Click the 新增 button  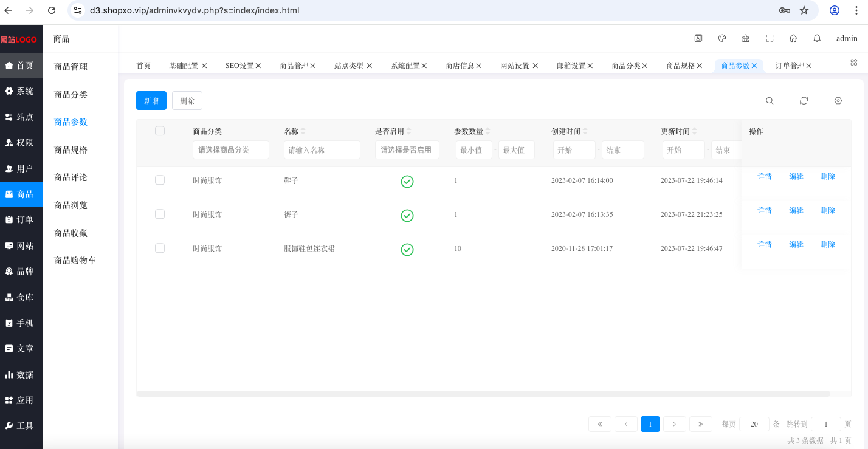pos(151,101)
